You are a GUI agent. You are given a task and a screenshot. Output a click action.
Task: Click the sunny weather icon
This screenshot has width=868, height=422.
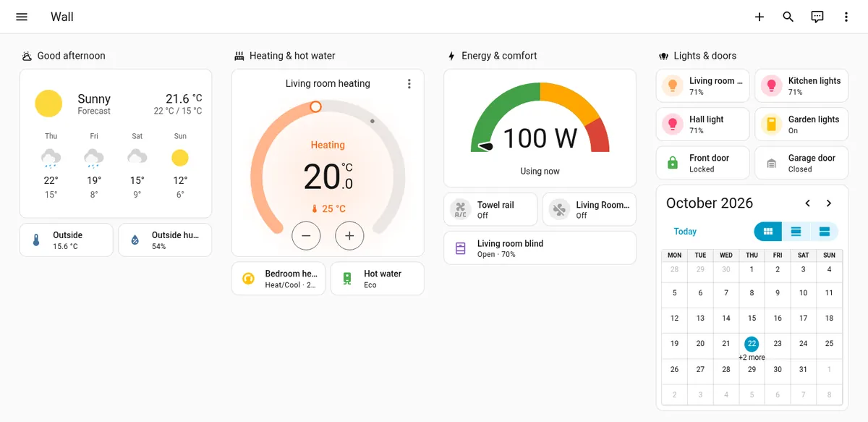click(x=48, y=104)
